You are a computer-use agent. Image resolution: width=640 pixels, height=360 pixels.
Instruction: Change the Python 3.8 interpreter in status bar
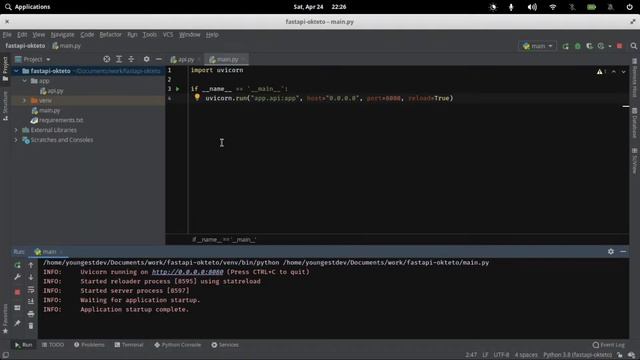click(578, 355)
